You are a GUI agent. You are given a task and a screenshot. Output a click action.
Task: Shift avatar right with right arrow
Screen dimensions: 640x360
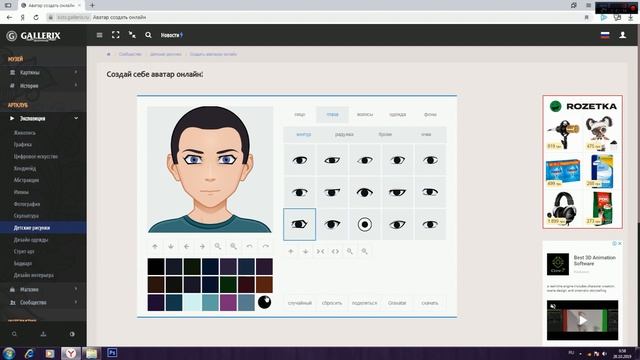(202, 247)
